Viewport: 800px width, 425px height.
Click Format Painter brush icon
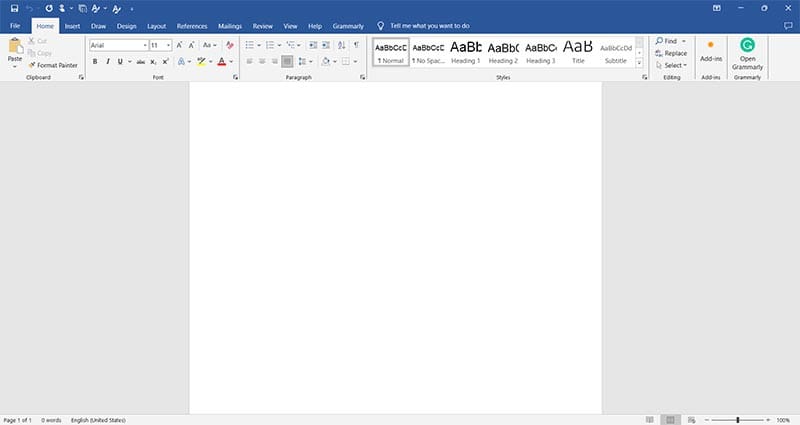click(x=32, y=65)
